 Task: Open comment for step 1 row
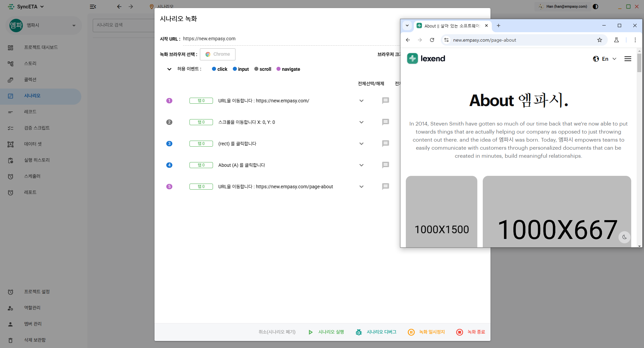[386, 101]
